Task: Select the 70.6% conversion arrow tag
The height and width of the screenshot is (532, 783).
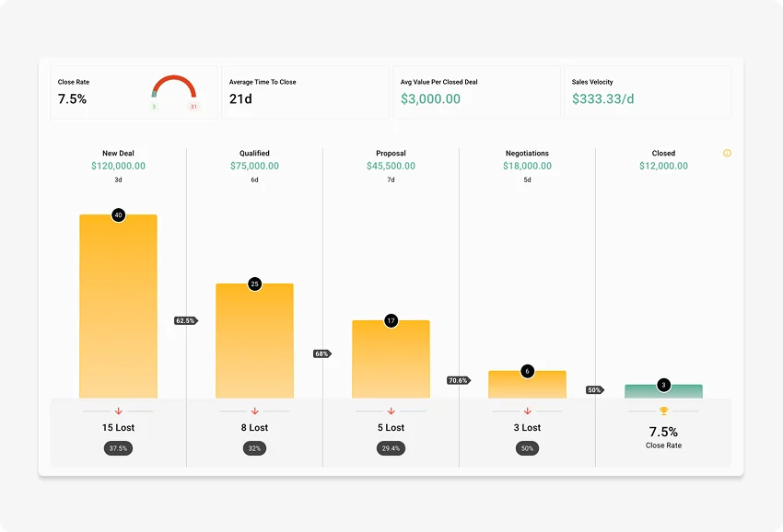Action: 458,380
